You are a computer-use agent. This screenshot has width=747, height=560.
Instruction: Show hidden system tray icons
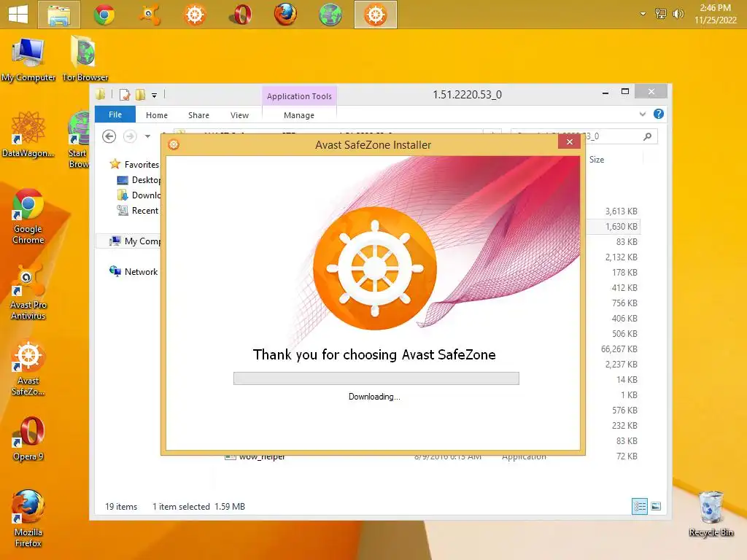click(x=643, y=14)
